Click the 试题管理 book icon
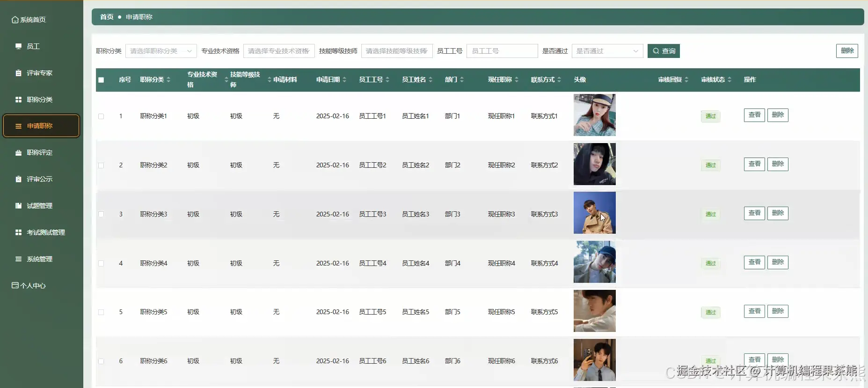Viewport: 868px width, 388px height. (18, 206)
